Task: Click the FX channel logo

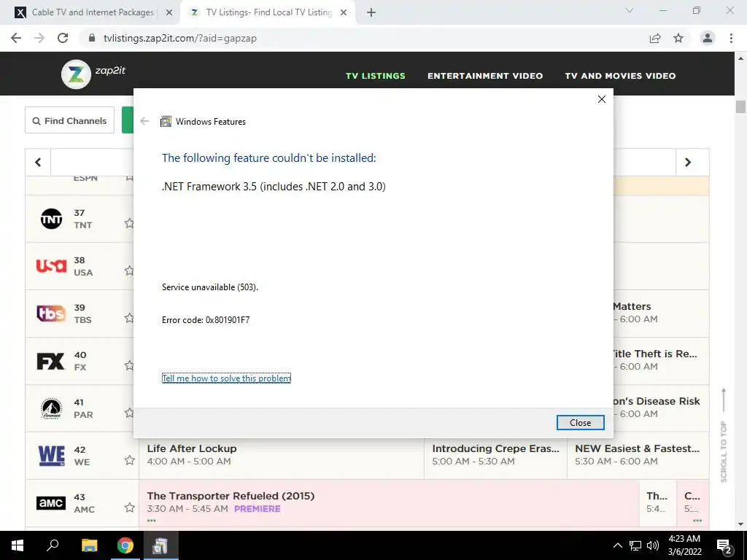Action: [50, 361]
